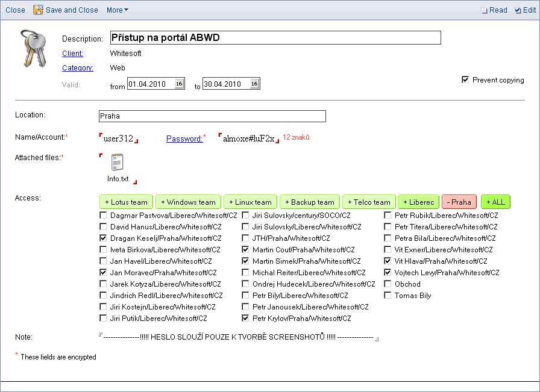Image resolution: width=540 pixels, height=392 pixels.
Task: Open calendar picker for valid-to date
Action: click(x=254, y=84)
